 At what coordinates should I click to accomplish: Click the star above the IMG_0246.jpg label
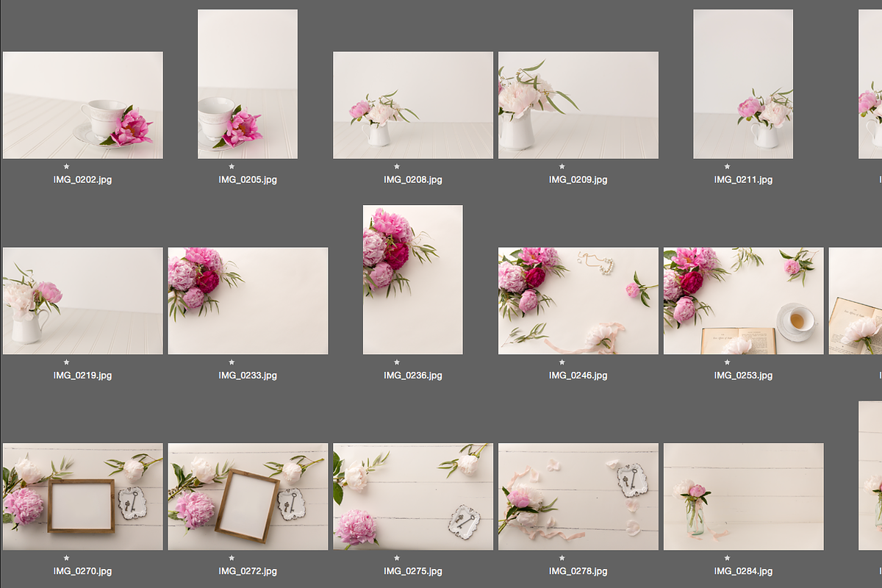(562, 362)
